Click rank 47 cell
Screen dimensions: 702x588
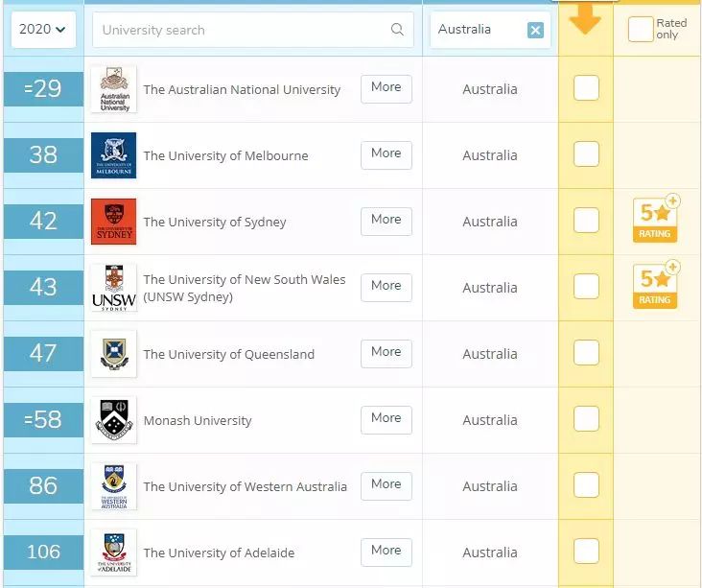[43, 354]
